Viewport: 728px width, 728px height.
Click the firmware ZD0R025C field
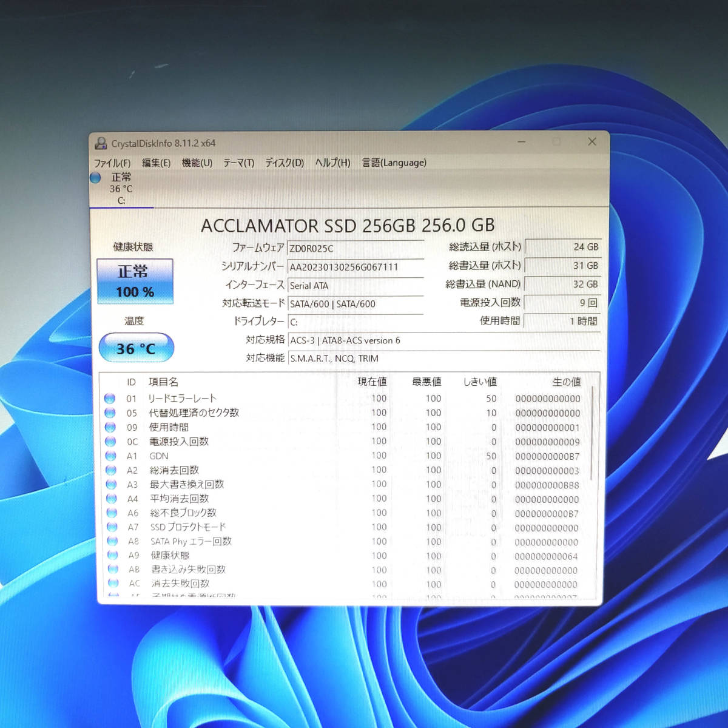tap(355, 249)
